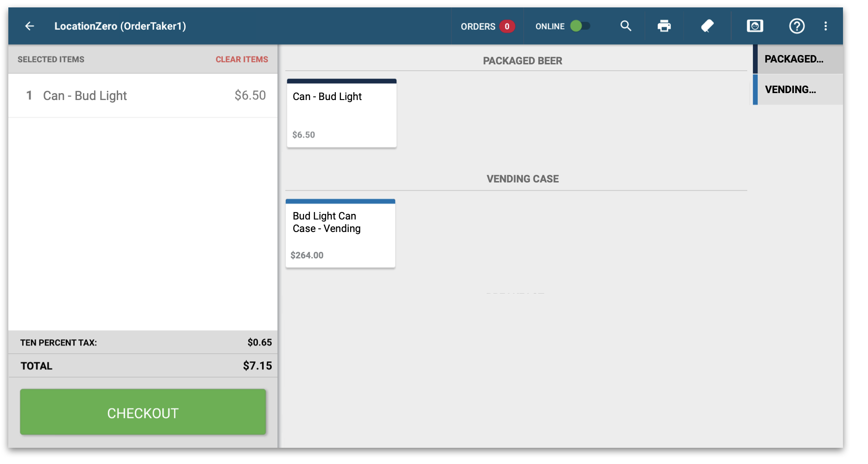Toggle the ONLINE switch off

(580, 26)
